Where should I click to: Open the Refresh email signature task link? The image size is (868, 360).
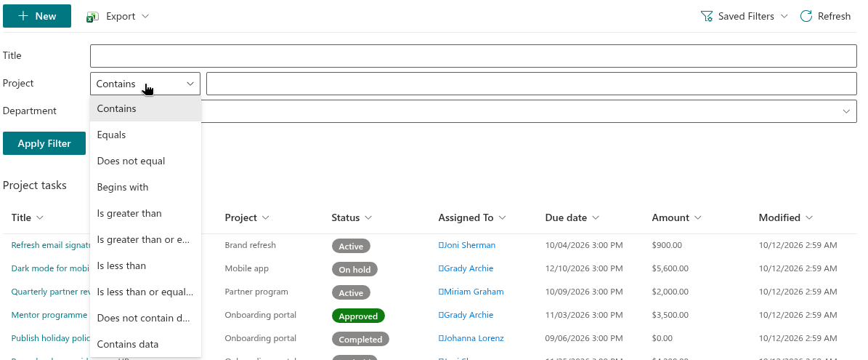pos(50,245)
